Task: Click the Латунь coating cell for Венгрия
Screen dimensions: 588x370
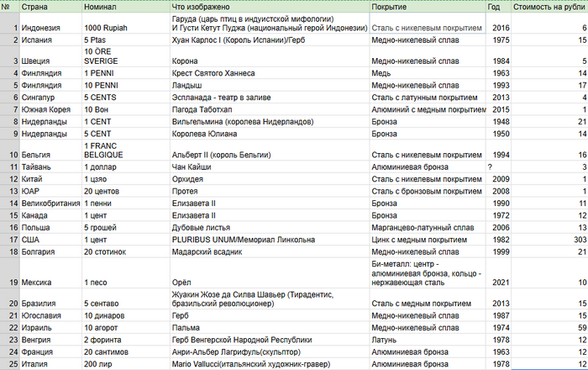Action: pyautogui.click(x=428, y=340)
